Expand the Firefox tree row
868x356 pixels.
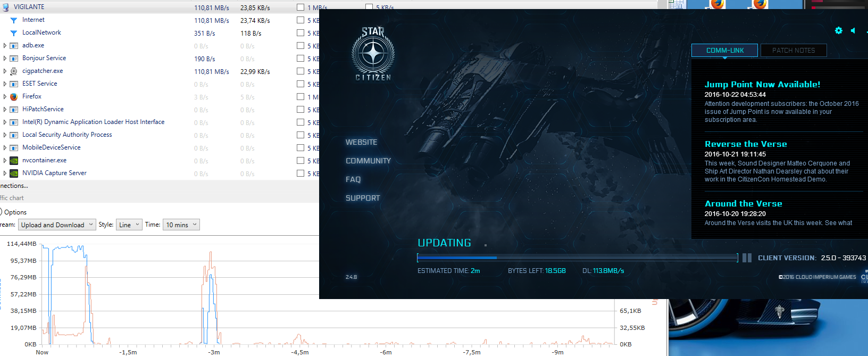point(5,97)
